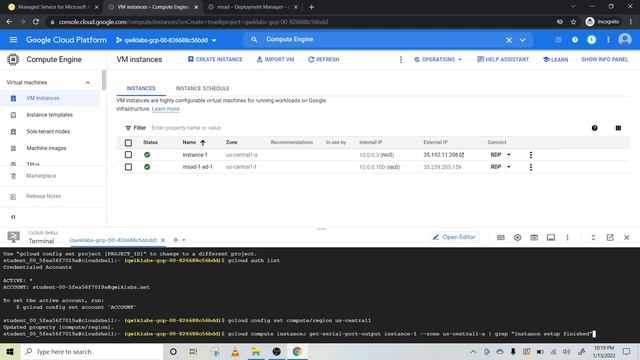Expand the new-tab project dropdown arrow in Cloud Shell
Screen dimensions: 640x360
coord(184,240)
